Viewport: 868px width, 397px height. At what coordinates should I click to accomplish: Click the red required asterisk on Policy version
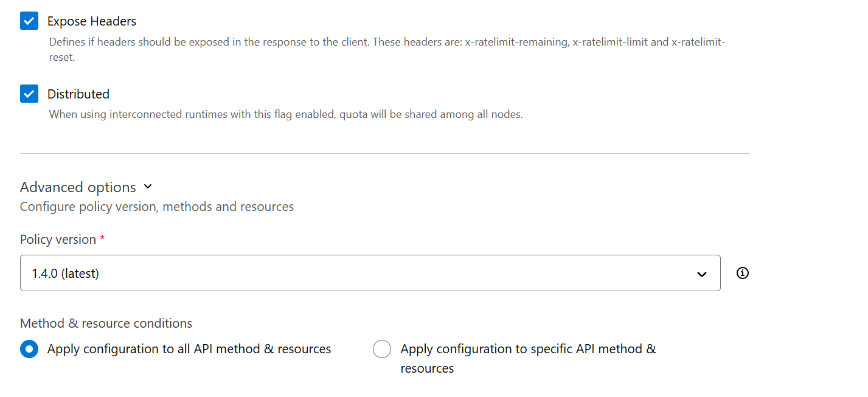pyautogui.click(x=102, y=239)
